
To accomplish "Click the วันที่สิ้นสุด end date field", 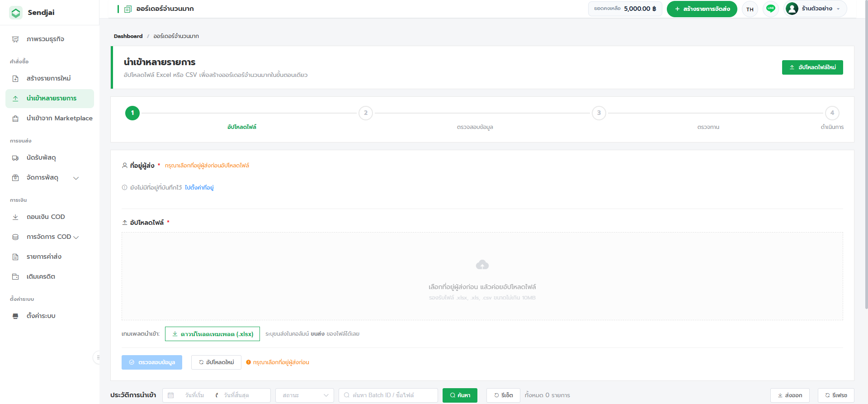I will point(236,395).
